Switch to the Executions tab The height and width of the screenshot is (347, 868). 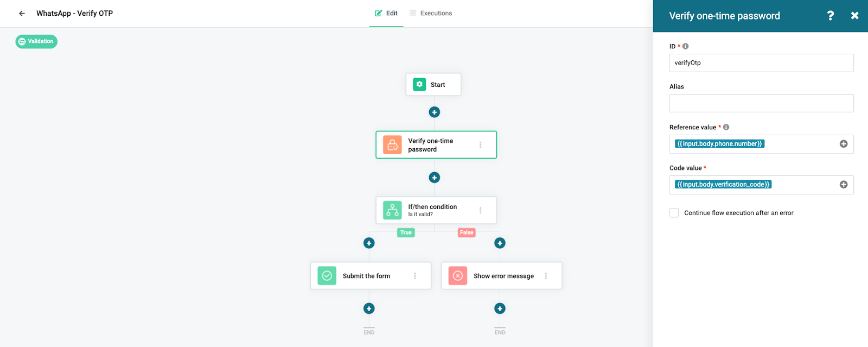[431, 14]
